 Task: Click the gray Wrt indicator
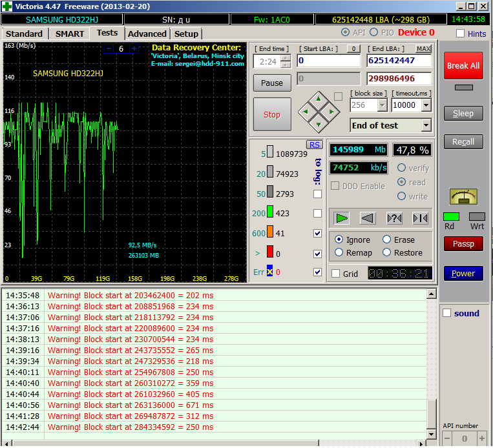[477, 216]
